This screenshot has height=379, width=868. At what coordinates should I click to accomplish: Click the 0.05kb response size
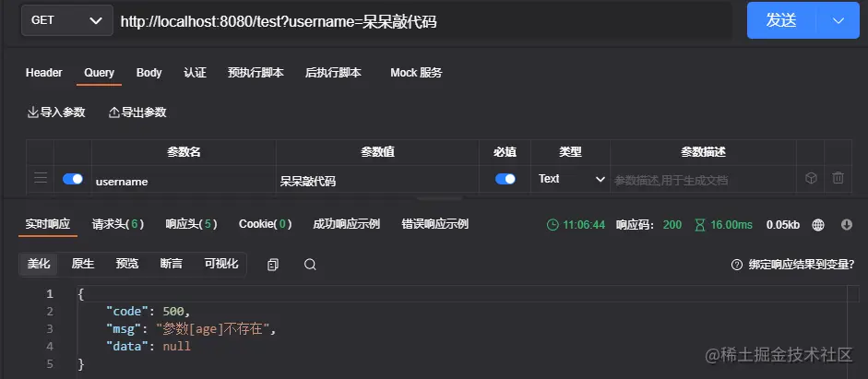pos(783,225)
